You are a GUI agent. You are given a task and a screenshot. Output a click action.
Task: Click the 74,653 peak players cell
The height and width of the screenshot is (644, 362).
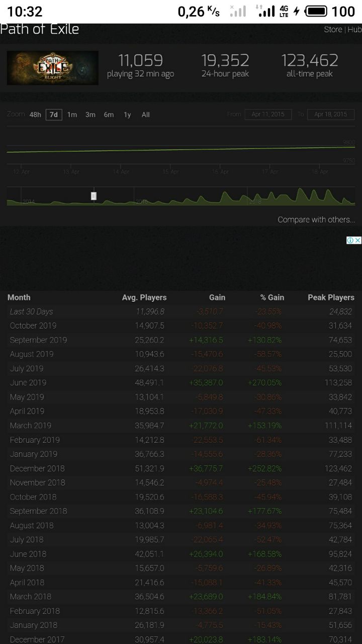pyautogui.click(x=340, y=340)
